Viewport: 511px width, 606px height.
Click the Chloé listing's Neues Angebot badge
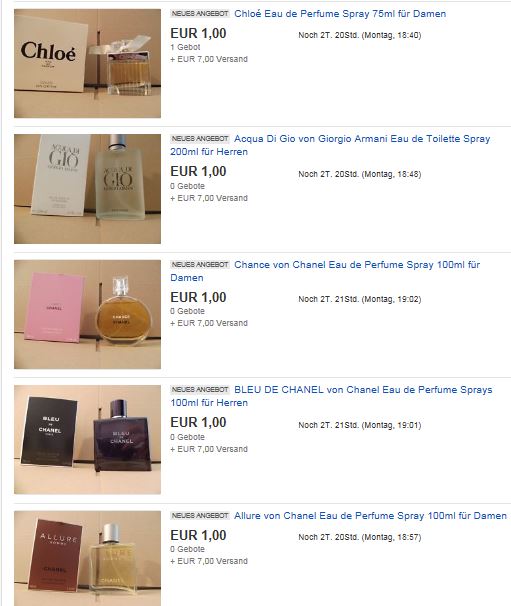point(200,14)
